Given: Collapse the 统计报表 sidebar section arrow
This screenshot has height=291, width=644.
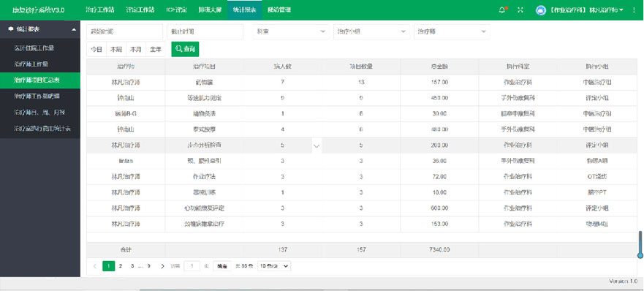Looking at the screenshot, I should tap(74, 29).
